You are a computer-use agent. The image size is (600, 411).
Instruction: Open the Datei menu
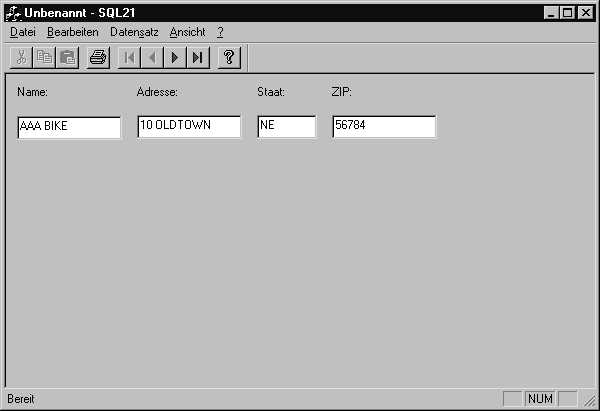click(x=22, y=32)
